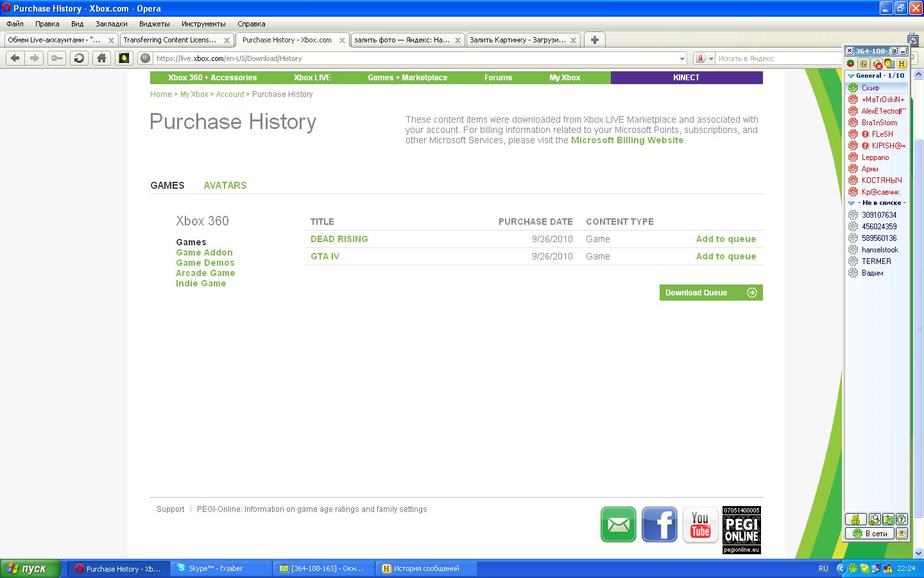Close the 'Transferring Content Licenses' tab

(x=227, y=40)
